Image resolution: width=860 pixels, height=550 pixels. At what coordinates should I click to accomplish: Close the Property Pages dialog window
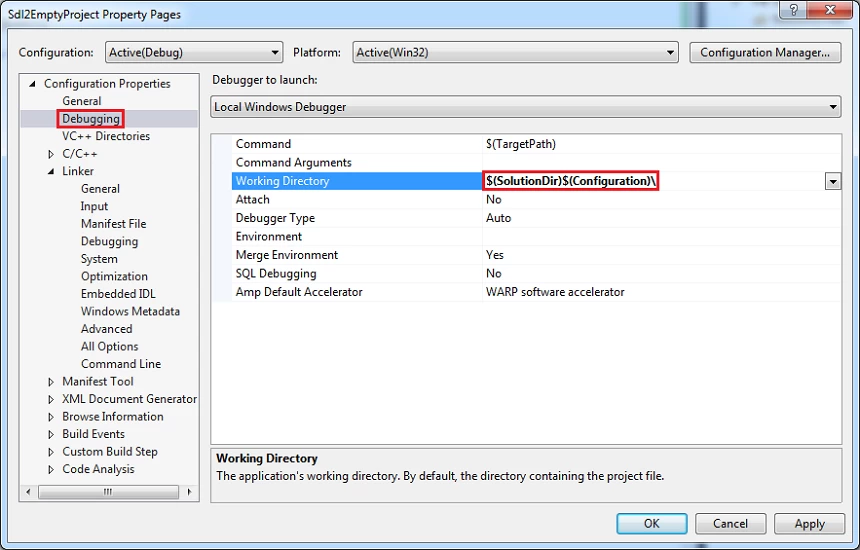(830, 9)
